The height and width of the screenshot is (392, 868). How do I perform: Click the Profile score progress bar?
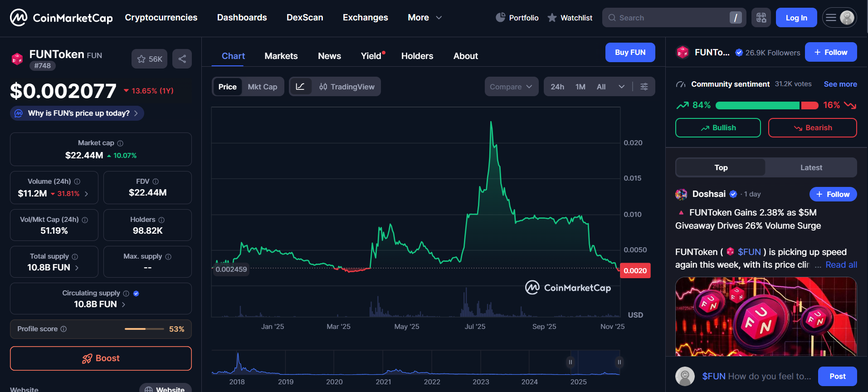144,329
